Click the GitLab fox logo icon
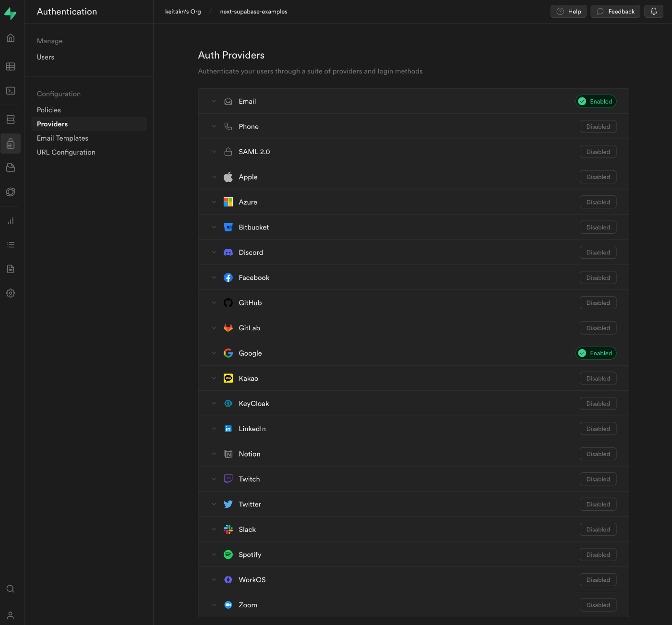 coord(228,328)
